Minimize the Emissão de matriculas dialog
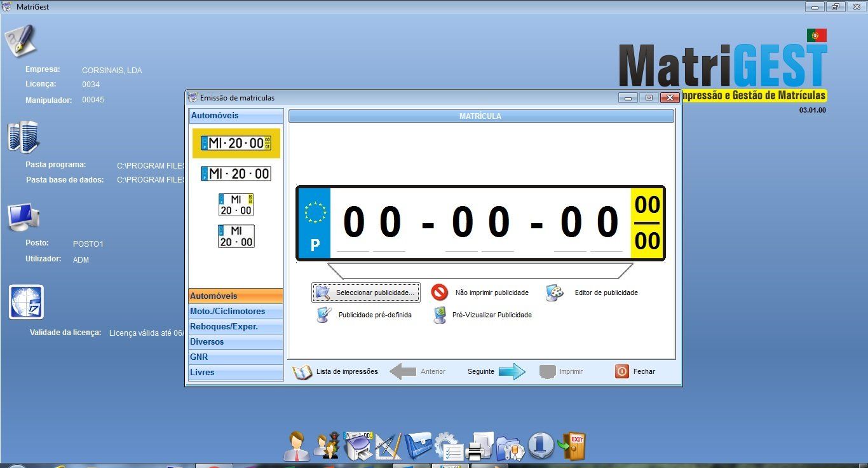This screenshot has width=868, height=468. click(628, 98)
